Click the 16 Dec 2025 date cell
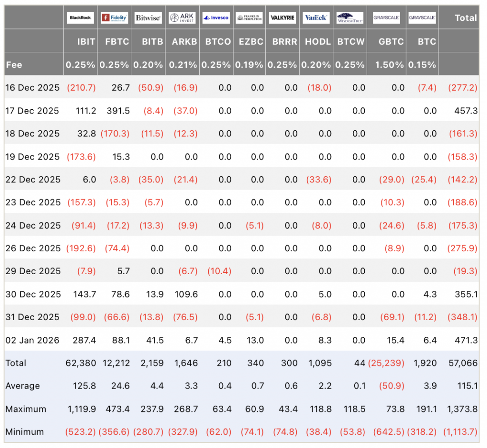Viewport: 487px width, 448px height. (x=32, y=87)
